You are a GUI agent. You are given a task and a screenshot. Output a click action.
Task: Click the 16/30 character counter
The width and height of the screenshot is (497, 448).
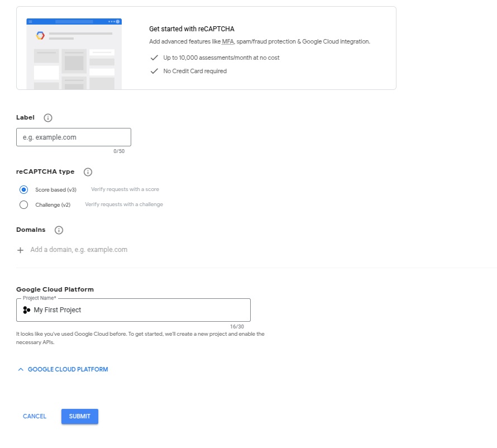pyautogui.click(x=237, y=327)
